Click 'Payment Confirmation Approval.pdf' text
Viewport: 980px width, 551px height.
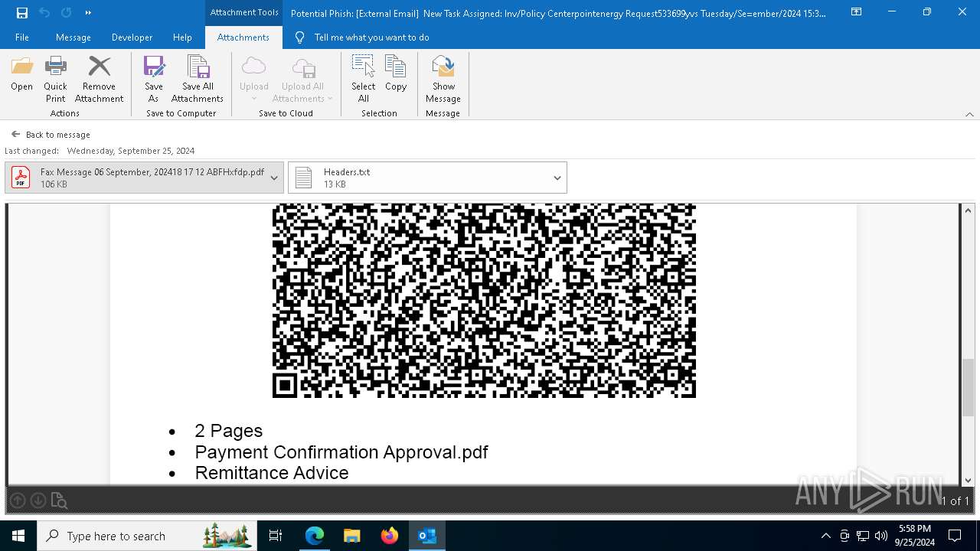341,452
